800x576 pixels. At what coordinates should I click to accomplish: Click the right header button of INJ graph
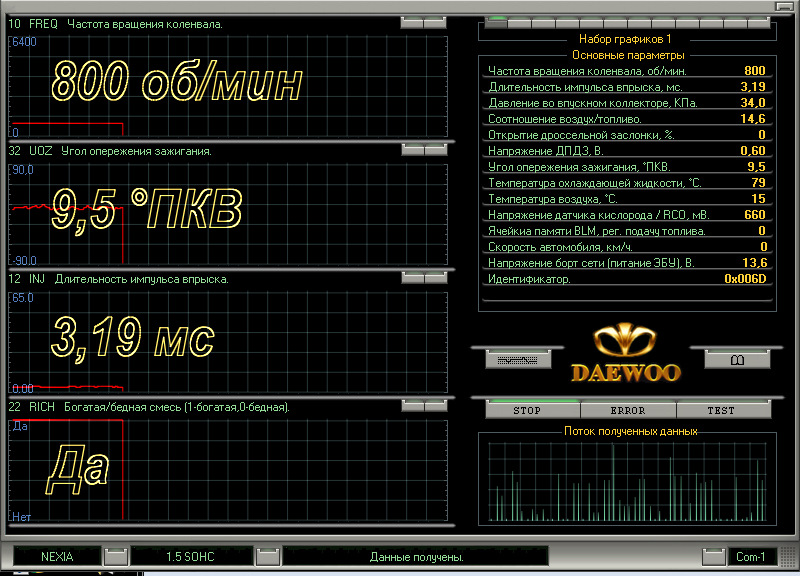[436, 278]
